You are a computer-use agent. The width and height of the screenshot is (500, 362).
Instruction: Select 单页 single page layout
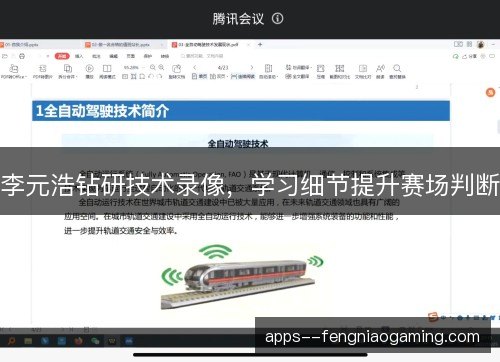click(200, 76)
